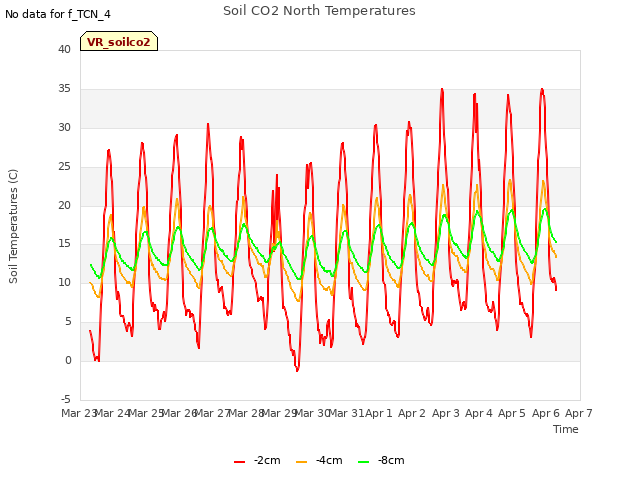Click the Apr 1 date tick label
640x480 pixels.
tap(379, 413)
